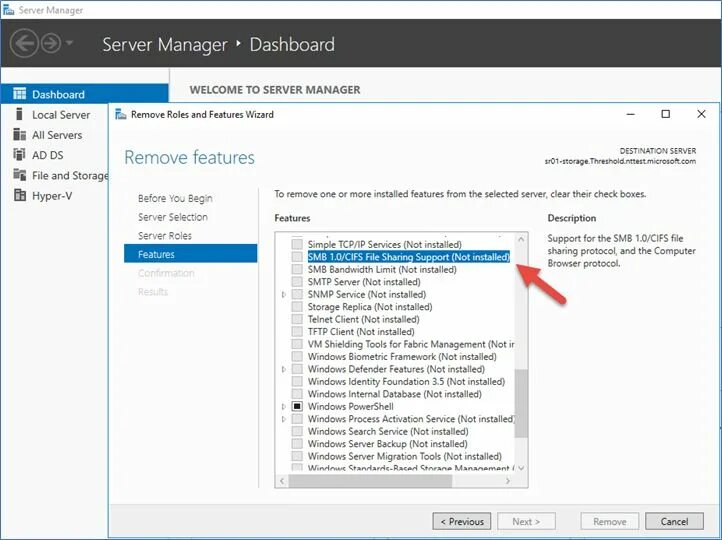Viewport: 722px width, 540px height.
Task: Go to Server Selection wizard step
Action: (x=173, y=217)
